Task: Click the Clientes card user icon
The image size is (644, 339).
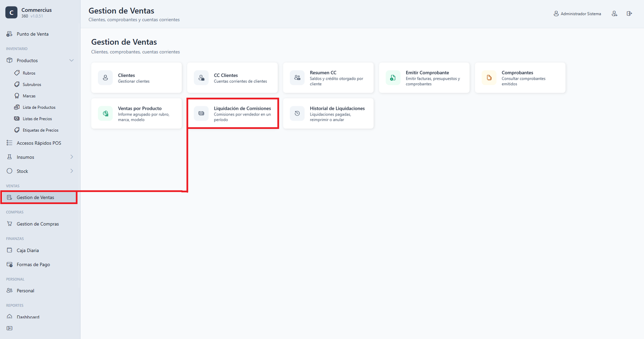Action: 105,78
